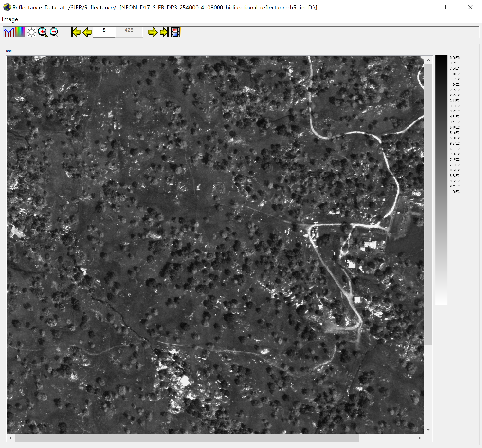Go to the previous frame
Image resolution: width=482 pixels, height=448 pixels.
click(x=87, y=32)
